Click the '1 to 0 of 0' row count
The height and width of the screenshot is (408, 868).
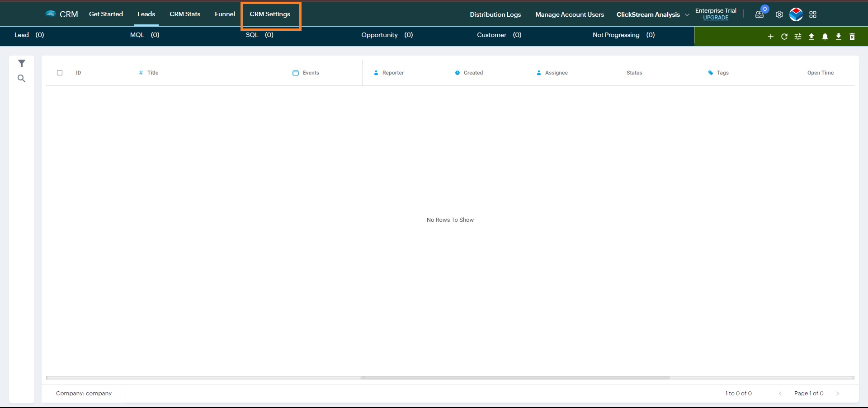click(738, 394)
